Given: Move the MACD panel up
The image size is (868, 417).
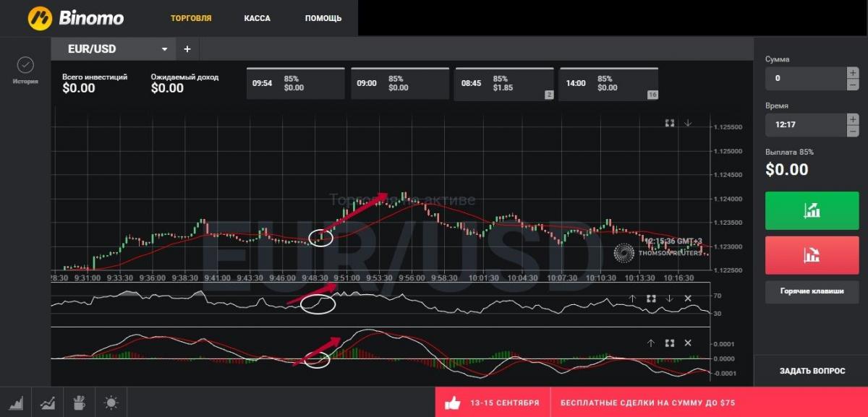Looking at the screenshot, I should (x=650, y=343).
